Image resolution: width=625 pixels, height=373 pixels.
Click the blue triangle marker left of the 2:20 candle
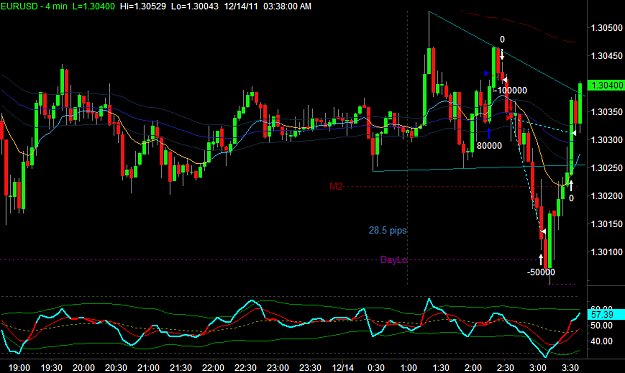click(486, 73)
